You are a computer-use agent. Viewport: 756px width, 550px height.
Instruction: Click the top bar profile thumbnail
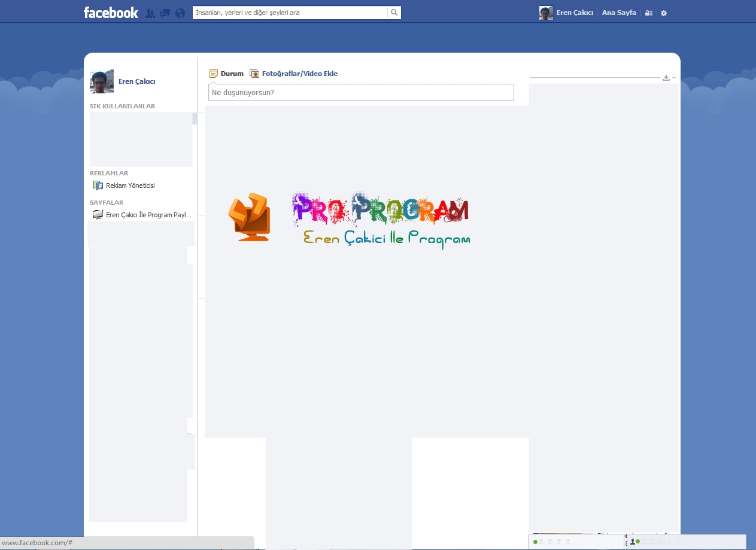tap(546, 13)
